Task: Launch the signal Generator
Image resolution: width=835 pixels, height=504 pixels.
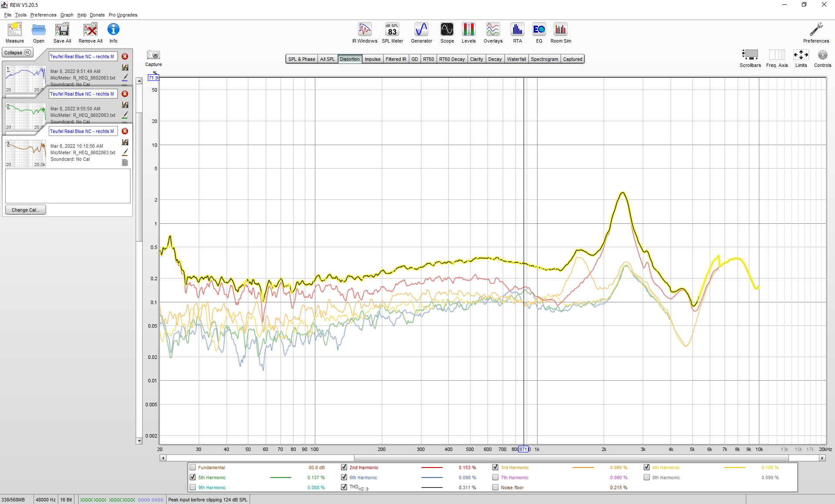Action: click(x=421, y=33)
